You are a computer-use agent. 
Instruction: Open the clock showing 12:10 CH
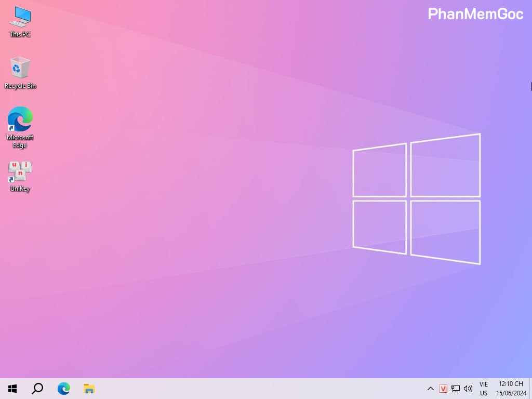(511, 389)
